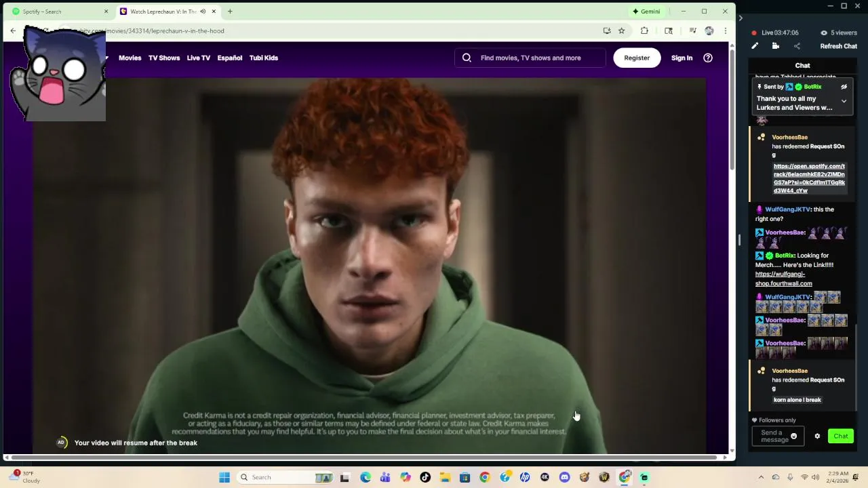Open the emoji picker in chat box
Screen dimensions: 868x488
(x=793, y=436)
